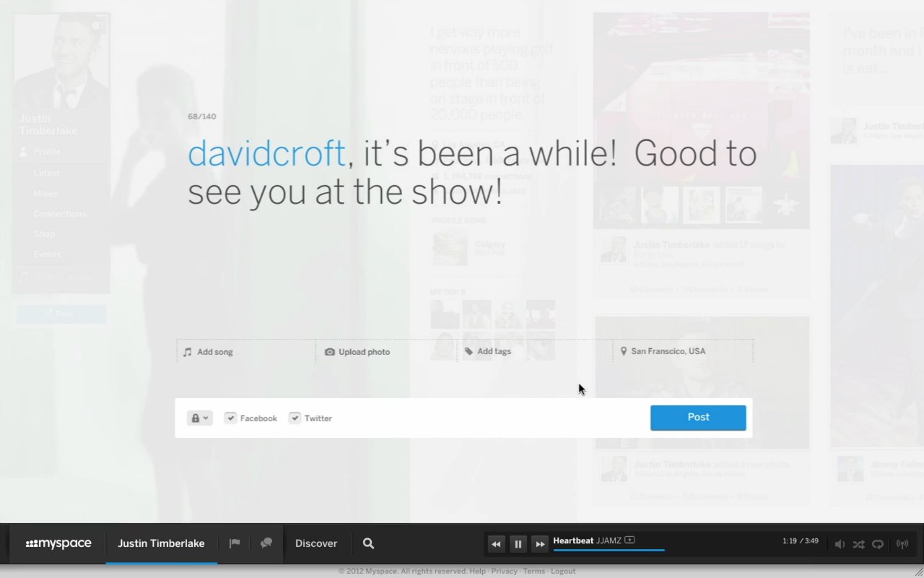Screen dimensions: 924x578
Task: Seek within the song progress bar
Action: tap(609, 550)
